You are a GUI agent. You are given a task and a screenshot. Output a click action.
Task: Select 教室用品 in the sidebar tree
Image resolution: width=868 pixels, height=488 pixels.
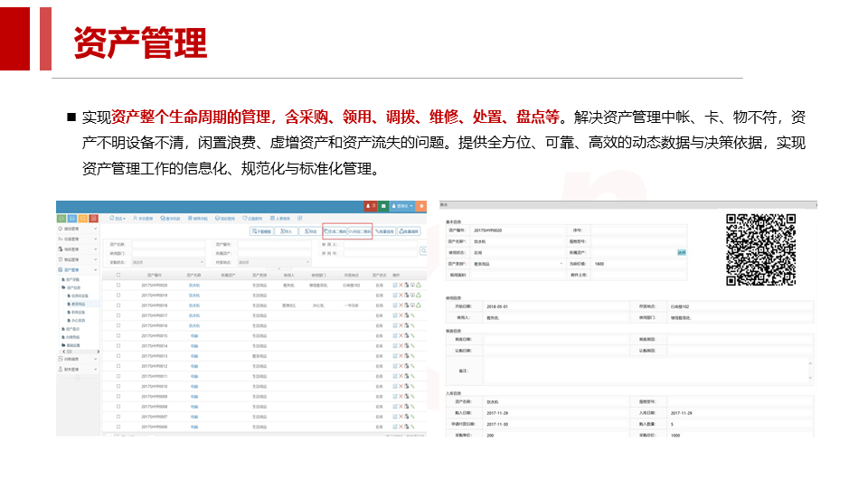76,304
